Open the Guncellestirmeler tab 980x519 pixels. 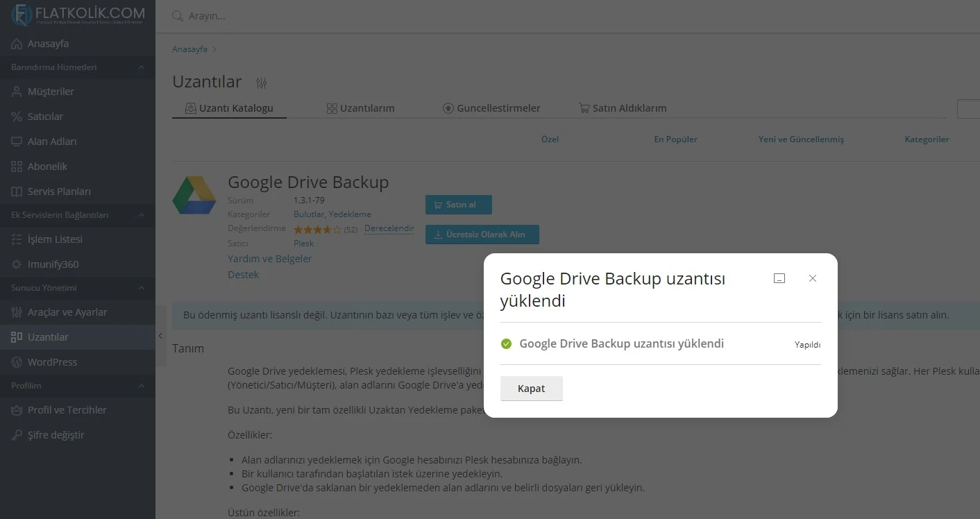[491, 108]
